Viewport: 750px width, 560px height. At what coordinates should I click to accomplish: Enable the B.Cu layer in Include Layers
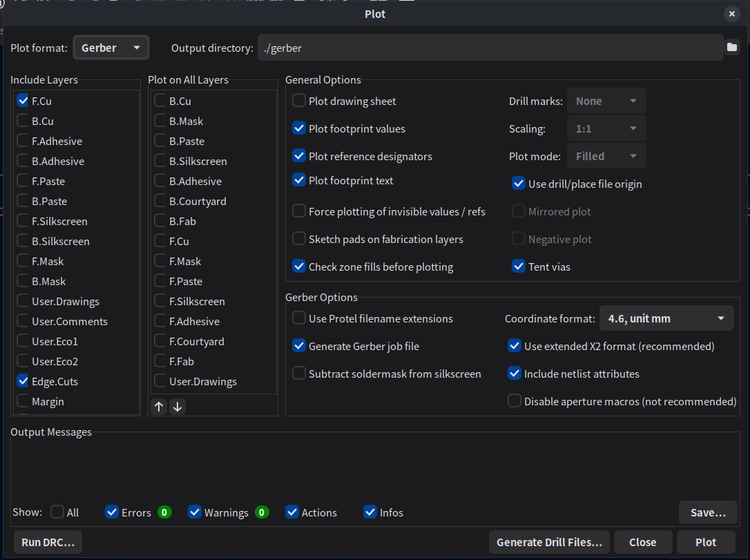pyautogui.click(x=23, y=121)
